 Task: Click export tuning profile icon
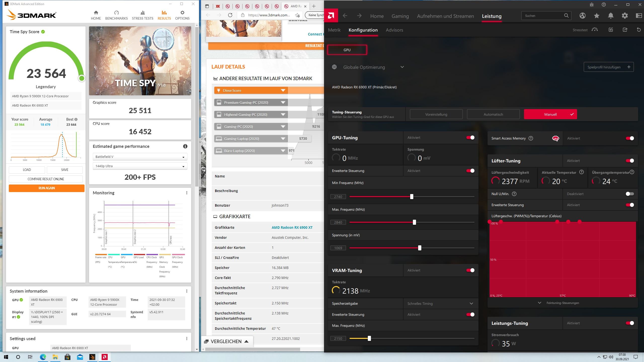(x=625, y=30)
